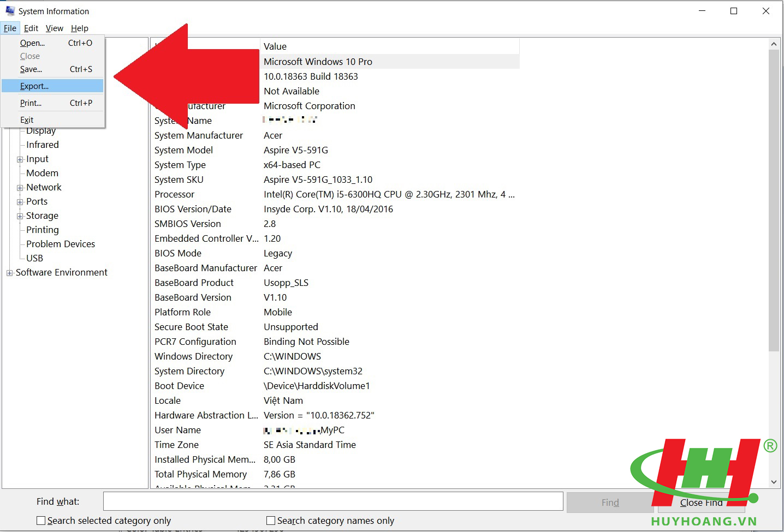The image size is (784, 532).
Task: Click the details pane scroll up arrow
Action: click(774, 44)
